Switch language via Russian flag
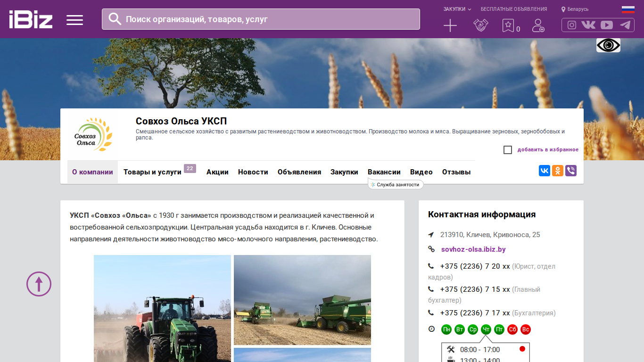Image resolution: width=644 pixels, height=362 pixels. [x=628, y=9]
